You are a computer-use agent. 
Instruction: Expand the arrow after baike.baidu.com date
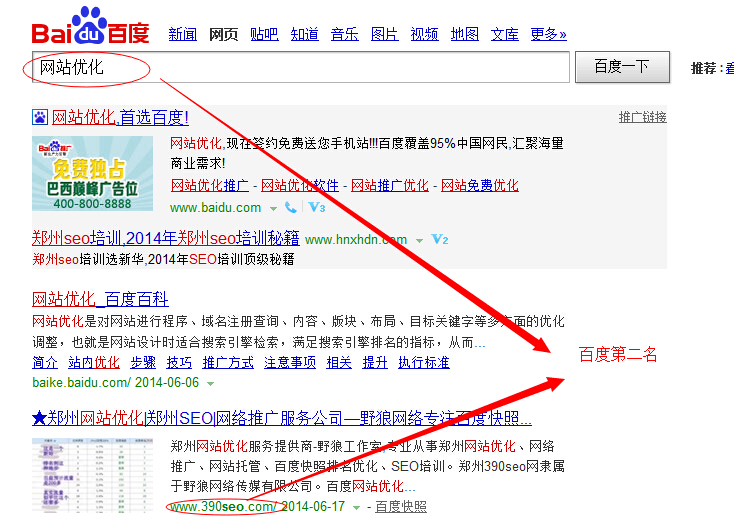(211, 383)
